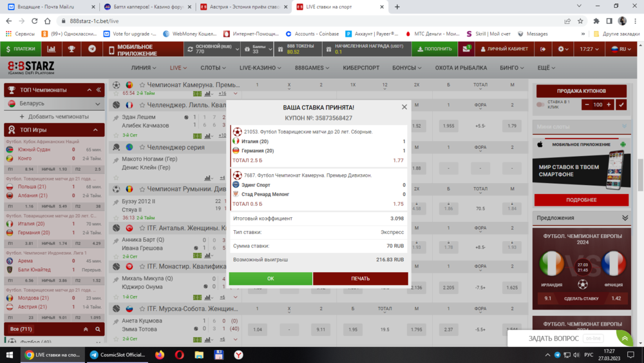
Task: Go to КИБЕРСПОРТ section
Action: pos(361,68)
